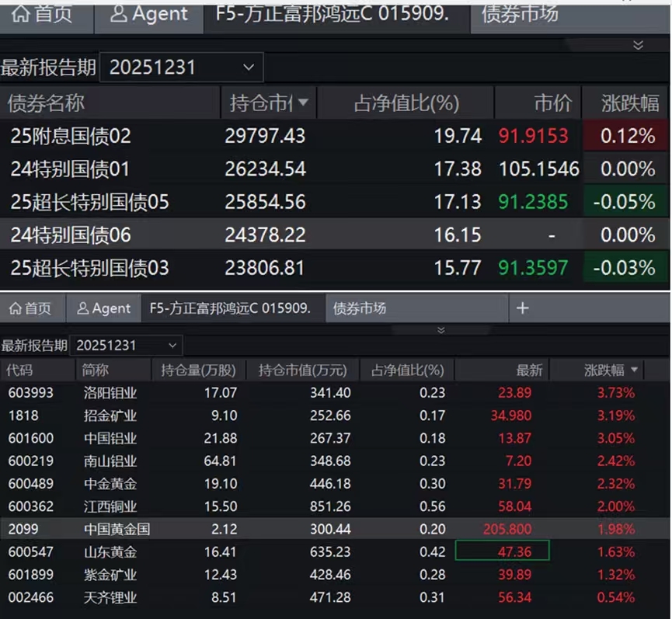Expand the lower panel with the double chevron
This screenshot has width=672, height=619.
coord(440,330)
